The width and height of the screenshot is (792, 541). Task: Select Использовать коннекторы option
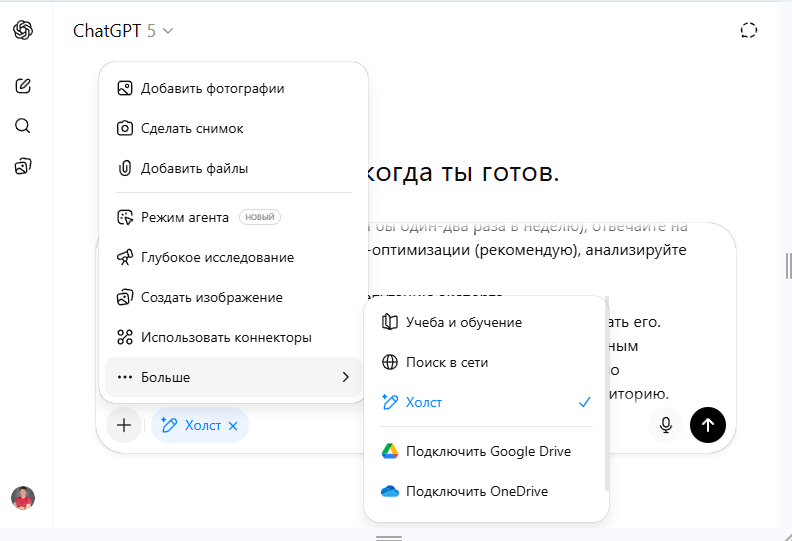tap(233, 337)
